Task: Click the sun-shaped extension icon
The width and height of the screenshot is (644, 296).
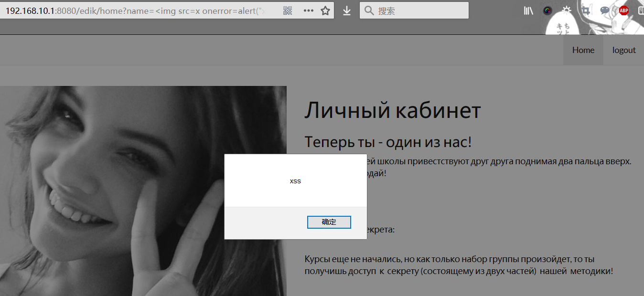Action: [x=567, y=10]
